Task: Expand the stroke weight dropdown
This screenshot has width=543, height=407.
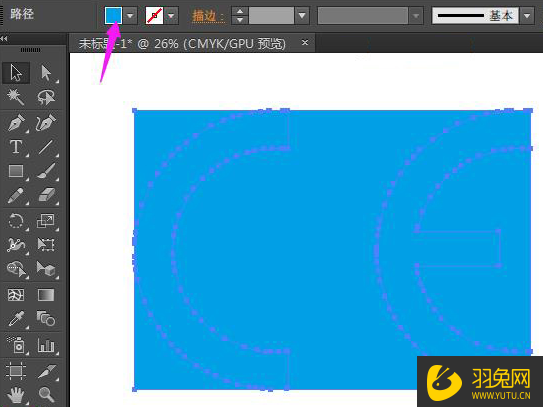Action: (x=302, y=16)
